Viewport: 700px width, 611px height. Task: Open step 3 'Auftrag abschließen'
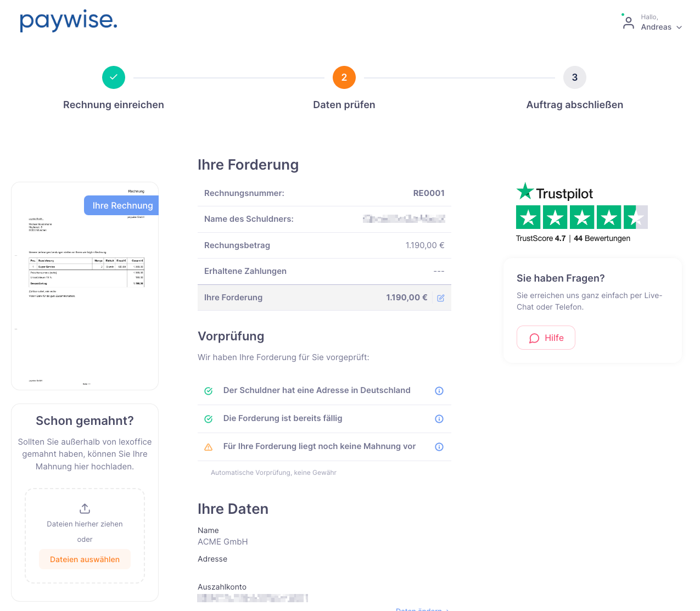point(574,77)
